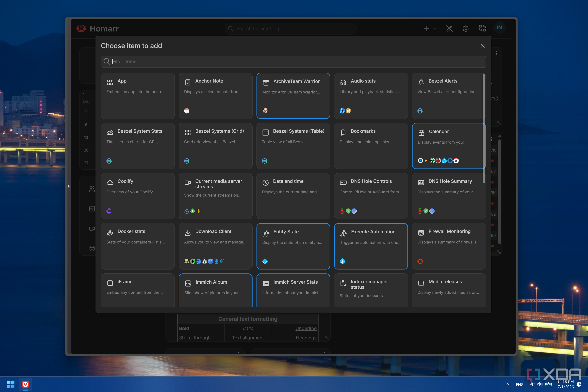Open the taskbar clock showing 12:18 PM

(566, 384)
